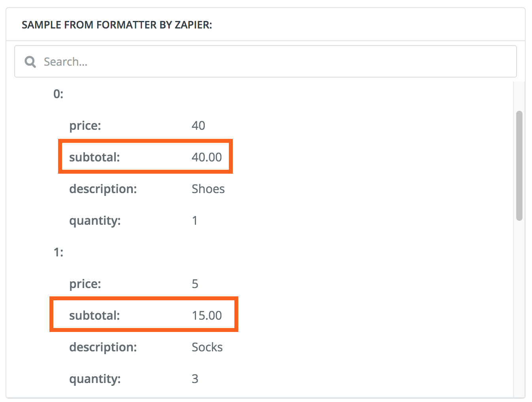Image resolution: width=532 pixels, height=402 pixels.
Task: Click scrollbar track below the thumb
Action: pos(519,309)
